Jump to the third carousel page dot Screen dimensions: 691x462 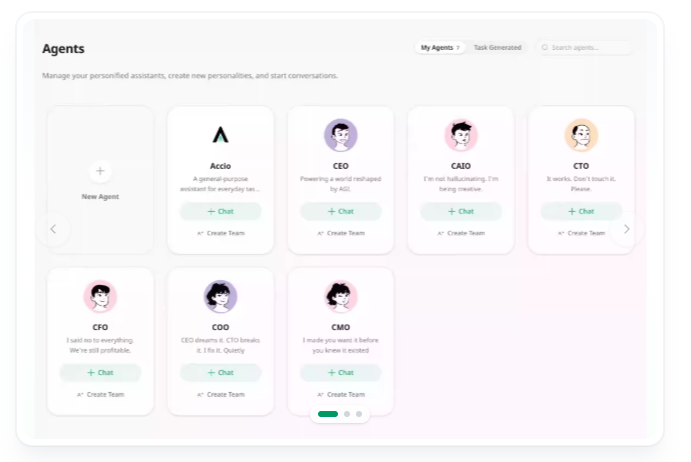pos(359,414)
